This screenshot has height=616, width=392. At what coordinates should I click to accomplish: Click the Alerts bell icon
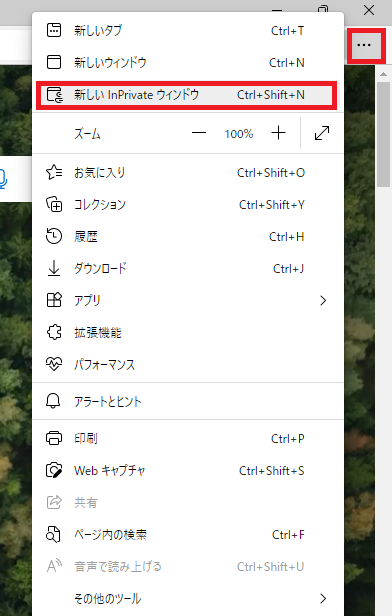tap(53, 401)
